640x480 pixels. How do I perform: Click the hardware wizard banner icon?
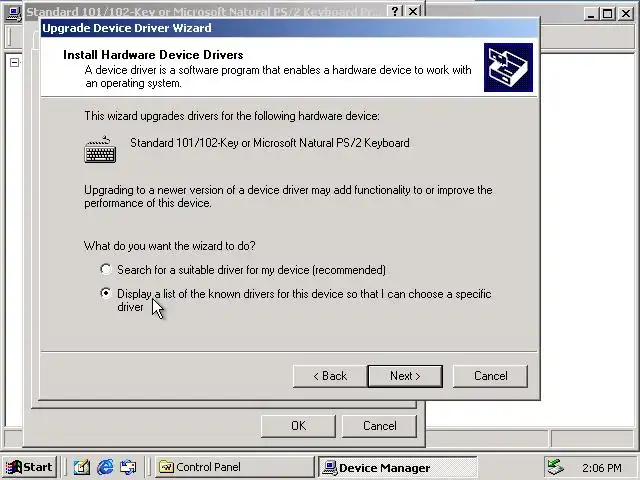pos(508,67)
